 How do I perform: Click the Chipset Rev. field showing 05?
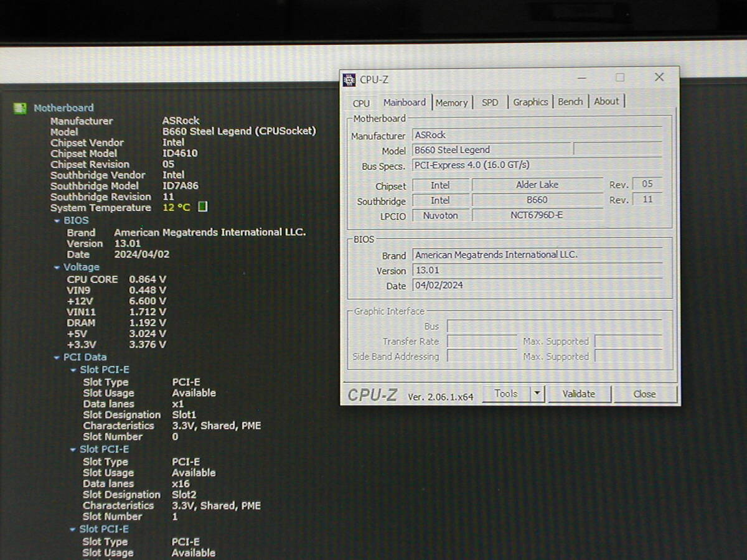coord(647,184)
